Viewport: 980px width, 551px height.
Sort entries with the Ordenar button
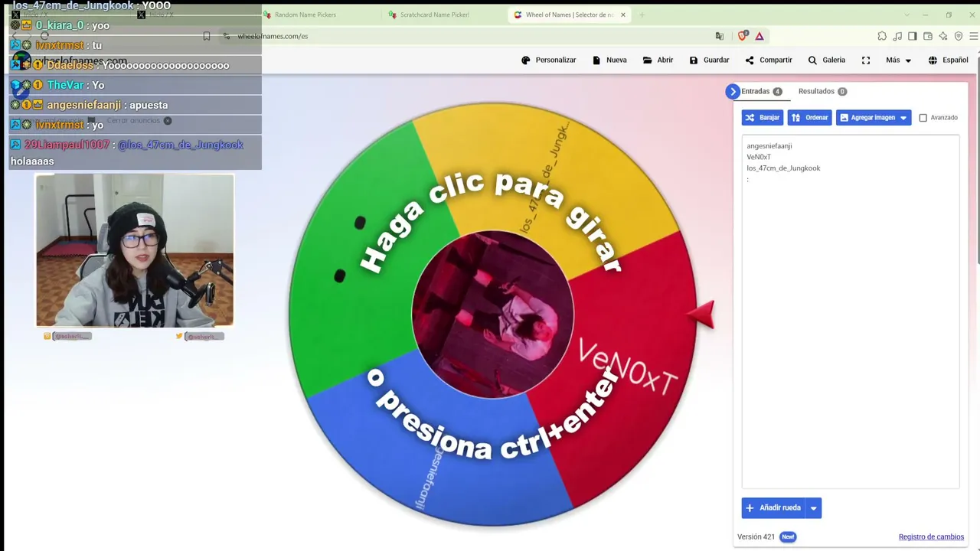pyautogui.click(x=809, y=118)
